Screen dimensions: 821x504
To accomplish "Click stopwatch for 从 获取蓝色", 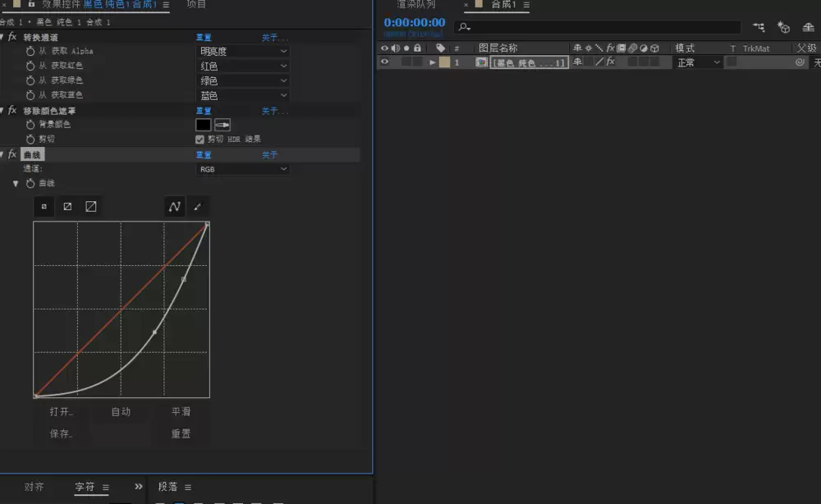I will (x=30, y=95).
